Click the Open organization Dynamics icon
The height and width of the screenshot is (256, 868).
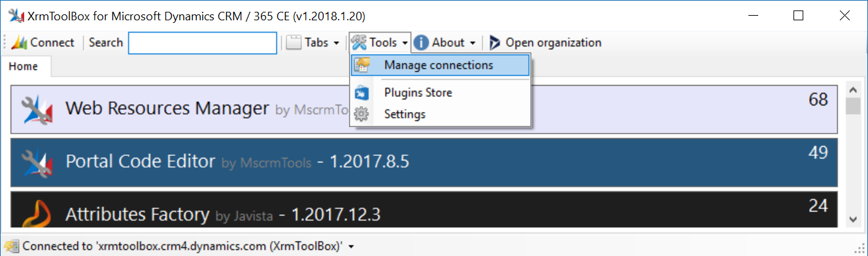coord(495,43)
